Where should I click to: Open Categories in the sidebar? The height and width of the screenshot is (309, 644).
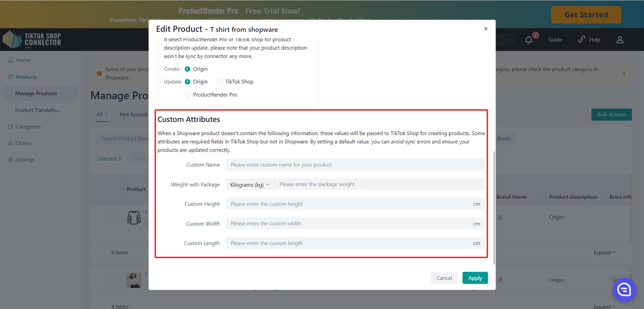[x=28, y=127]
